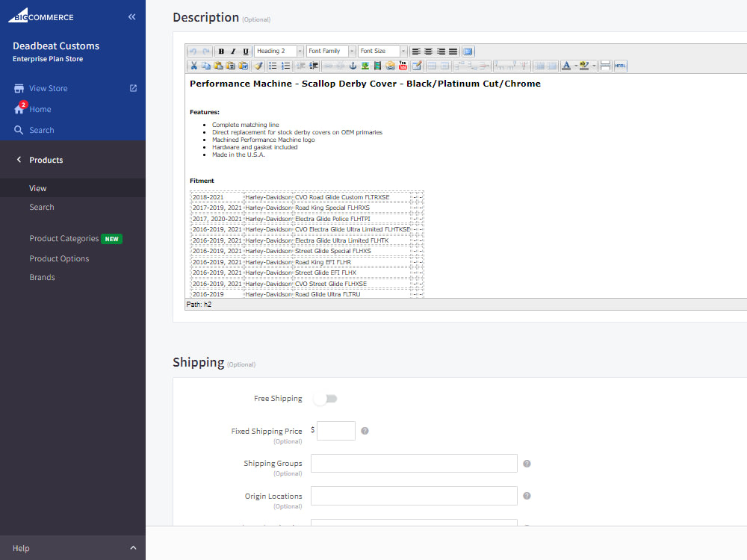Click the Shipping Groups input field
The width and height of the screenshot is (747, 560).
[x=414, y=464]
